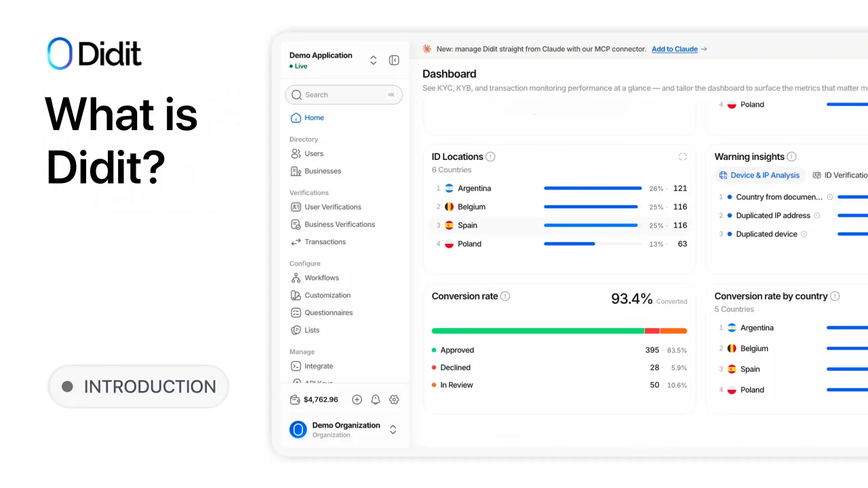Open Lists in the sidebar
This screenshot has height=488, width=868.
click(x=344, y=330)
